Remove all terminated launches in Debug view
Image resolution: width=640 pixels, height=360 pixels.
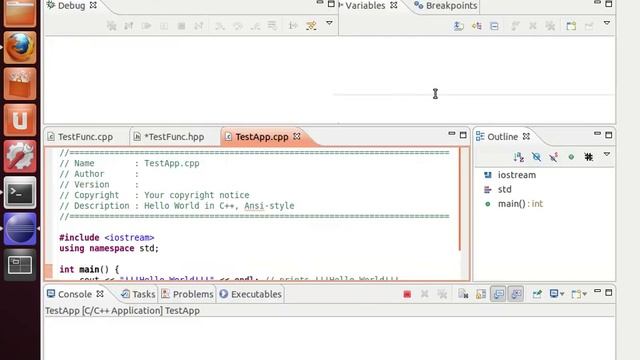coord(111,26)
